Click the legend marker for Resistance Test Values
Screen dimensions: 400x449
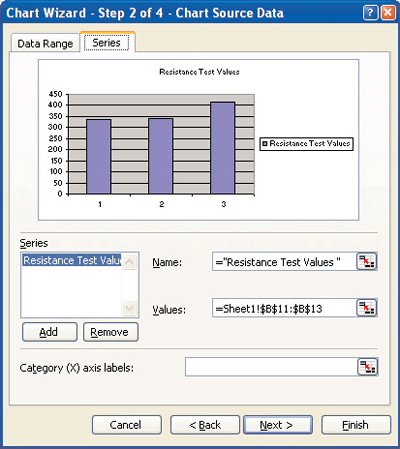(265, 144)
